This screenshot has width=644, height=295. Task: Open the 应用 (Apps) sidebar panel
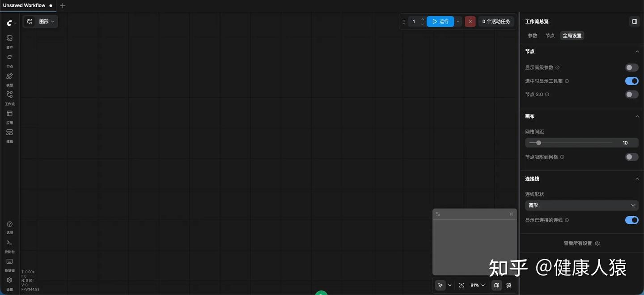(x=9, y=117)
